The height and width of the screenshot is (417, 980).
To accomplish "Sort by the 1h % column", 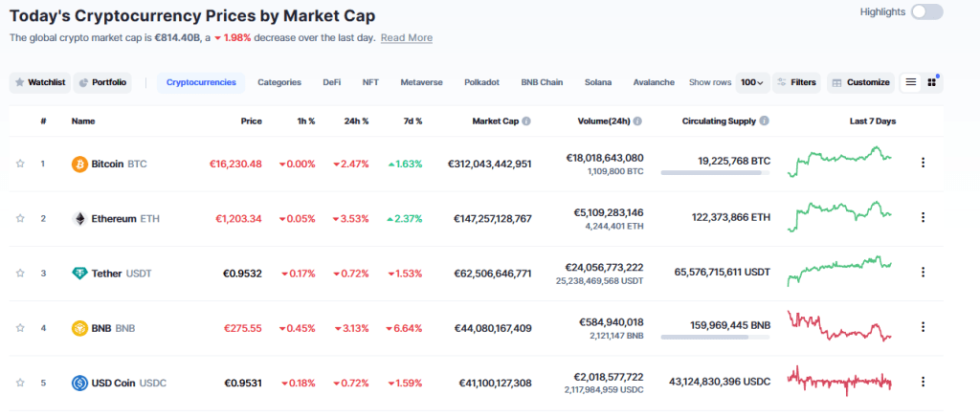I will tap(304, 121).
